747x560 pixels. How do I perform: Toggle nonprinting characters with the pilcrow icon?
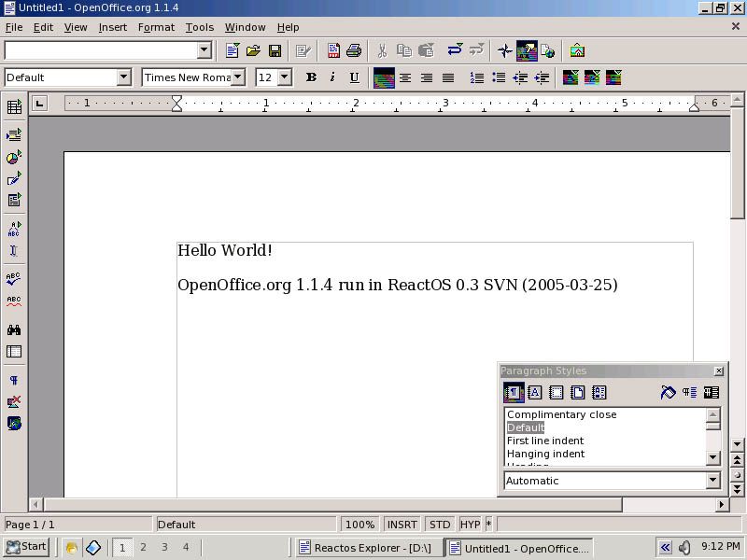pos(13,380)
